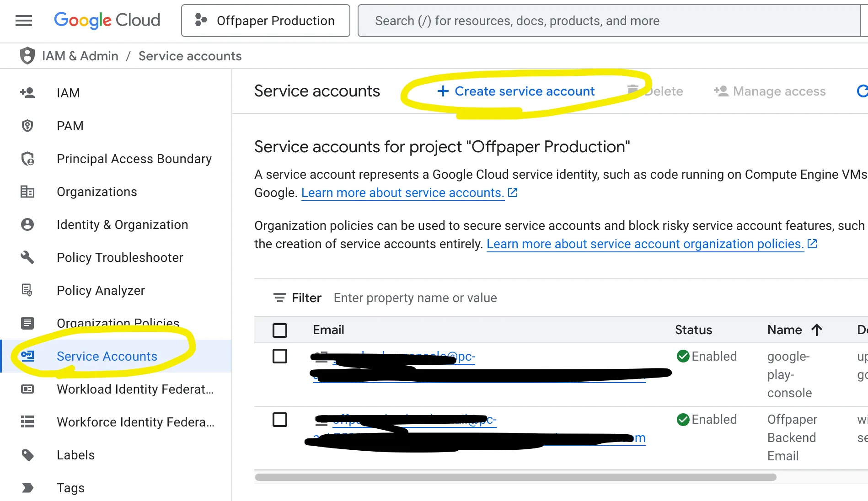
Task: Select Workload Identity Federation in sidebar
Action: pos(135,389)
